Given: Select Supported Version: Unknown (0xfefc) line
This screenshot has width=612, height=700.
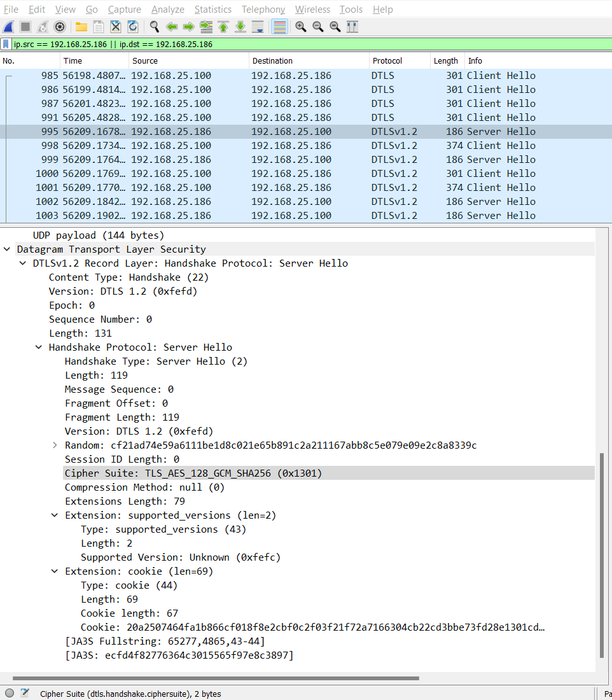Looking at the screenshot, I should point(181,557).
